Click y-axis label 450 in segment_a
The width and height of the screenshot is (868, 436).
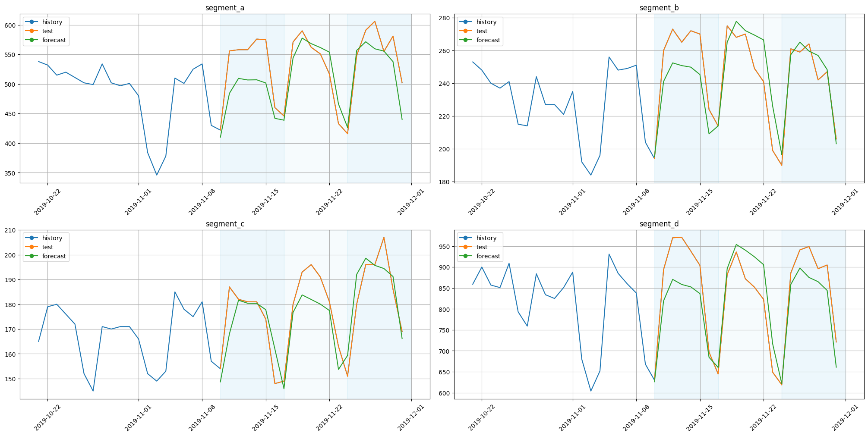[10, 114]
